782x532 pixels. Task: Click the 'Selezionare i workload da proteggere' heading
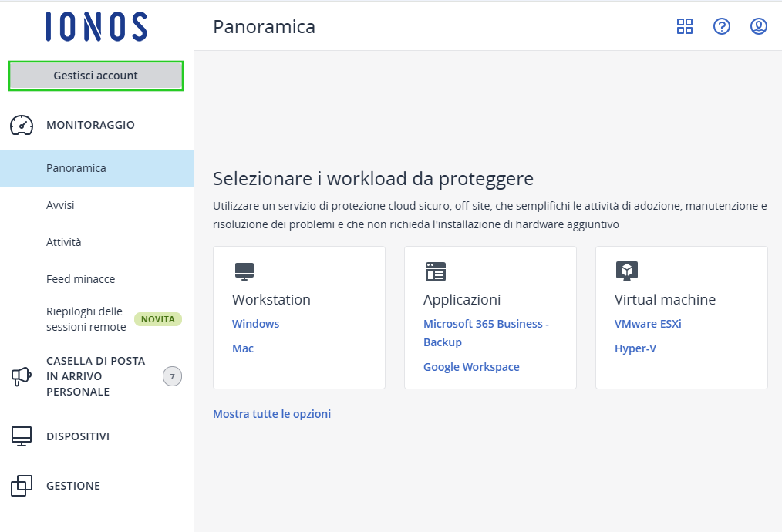click(373, 179)
